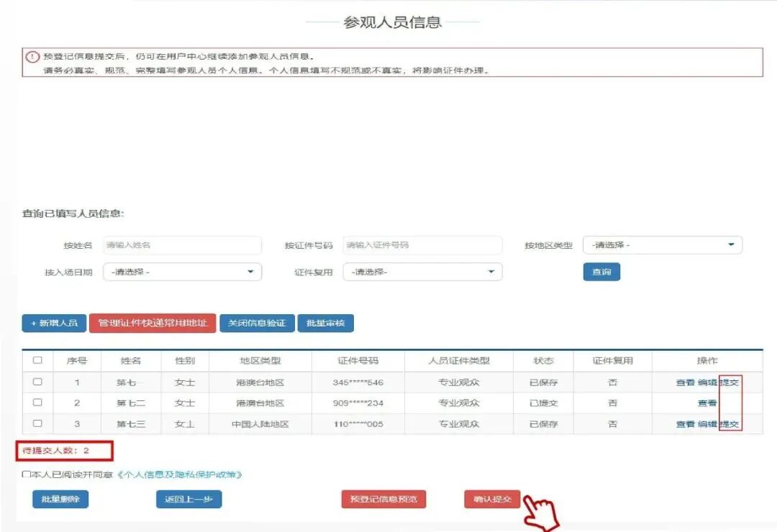Open the 个人信息及隐私保护政策 policy link
This screenshot has height=532, width=777.
[x=180, y=474]
